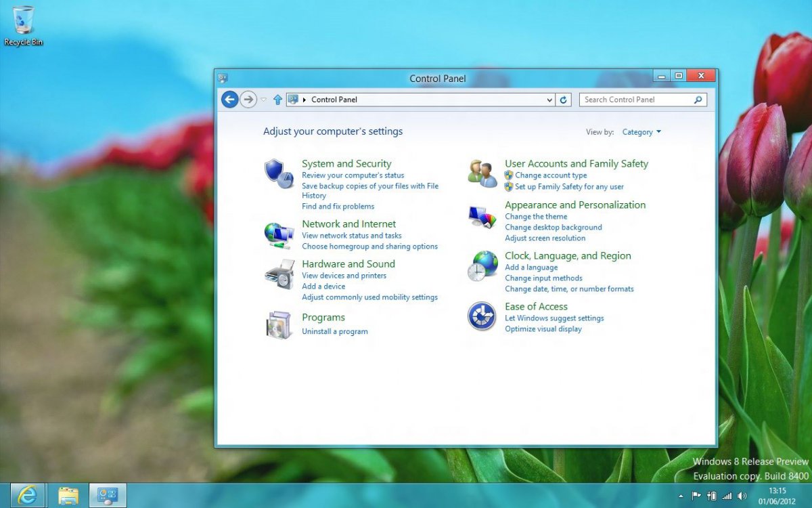Viewport: 812px width, 508px height.
Task: Click Adjust screen resolution
Action: pyautogui.click(x=545, y=238)
